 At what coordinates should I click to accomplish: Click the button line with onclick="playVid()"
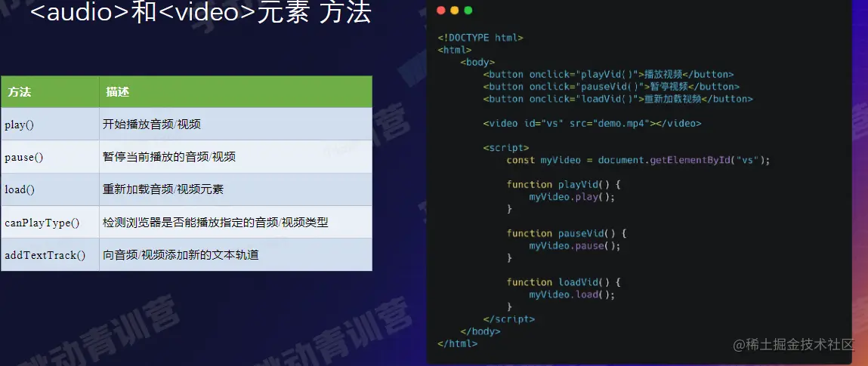[x=608, y=74]
